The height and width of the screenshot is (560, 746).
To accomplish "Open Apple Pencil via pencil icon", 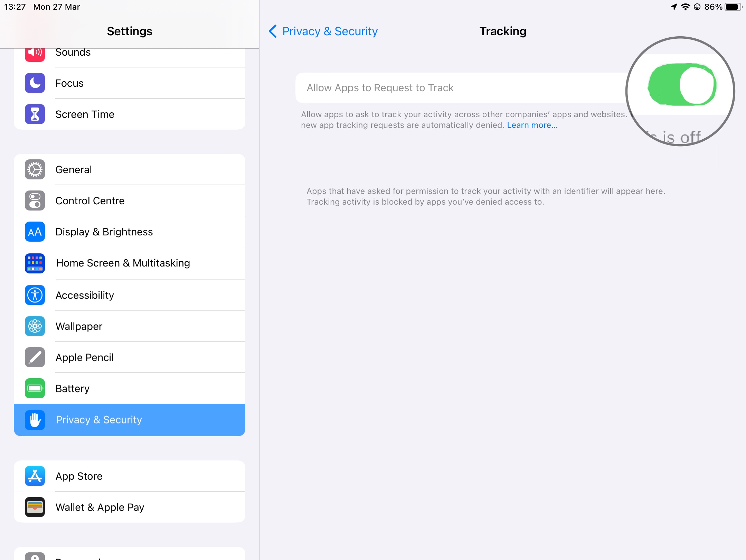I will (35, 357).
